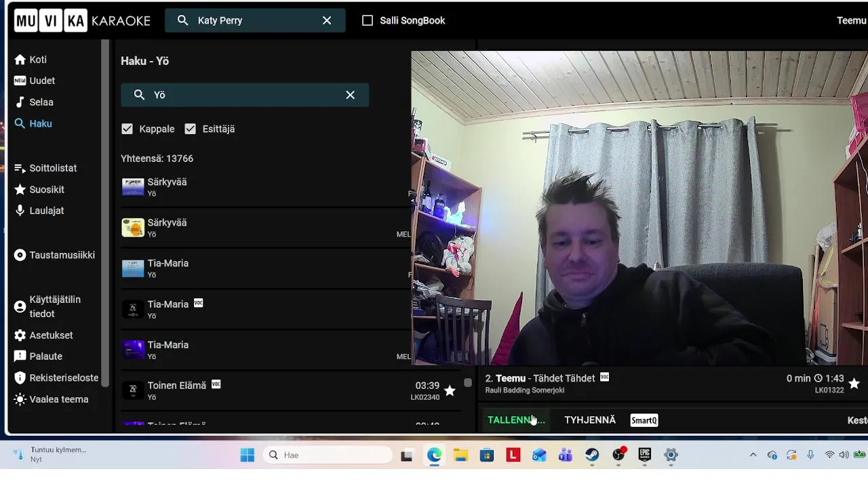Uncheck the Kappale checkbox
Screen dimensions: 868x488
coord(127,129)
